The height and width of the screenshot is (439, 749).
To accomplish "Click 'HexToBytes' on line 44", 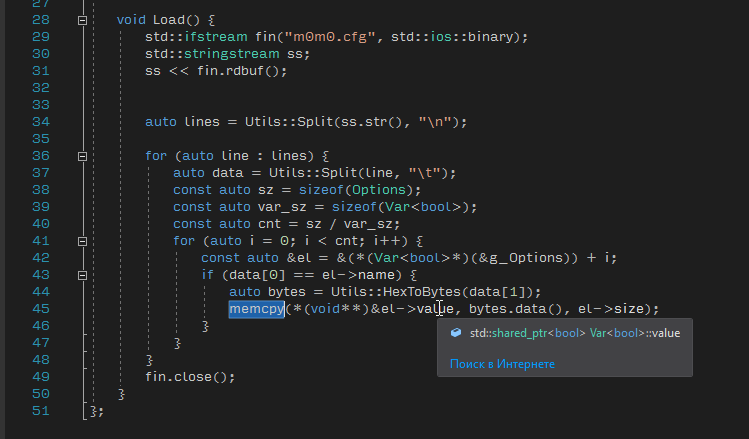I will (421, 292).
